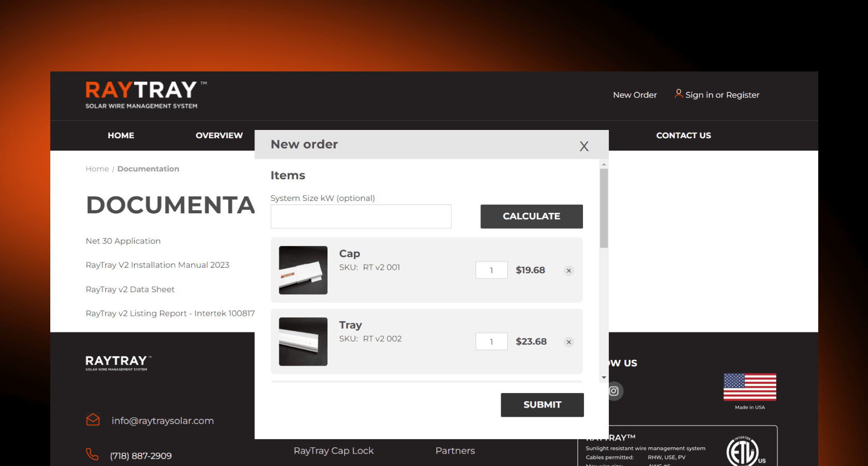The width and height of the screenshot is (868, 466).
Task: Click the Cap item title
Action: [350, 254]
